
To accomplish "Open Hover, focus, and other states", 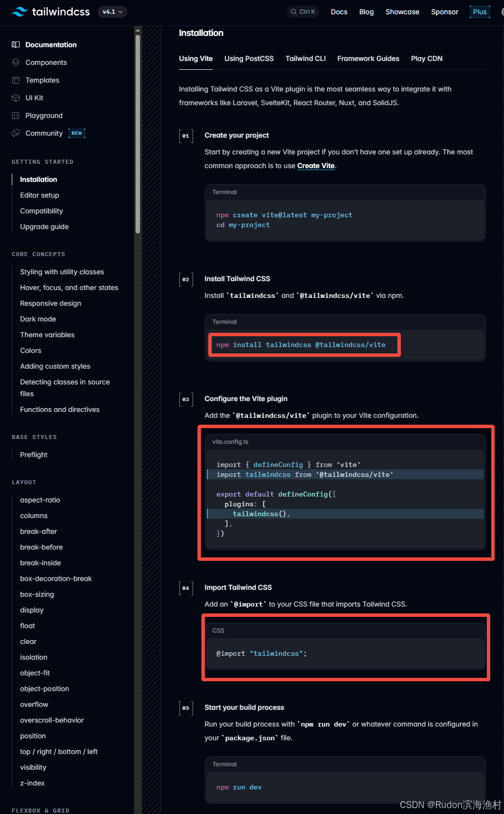I will pyautogui.click(x=69, y=288).
